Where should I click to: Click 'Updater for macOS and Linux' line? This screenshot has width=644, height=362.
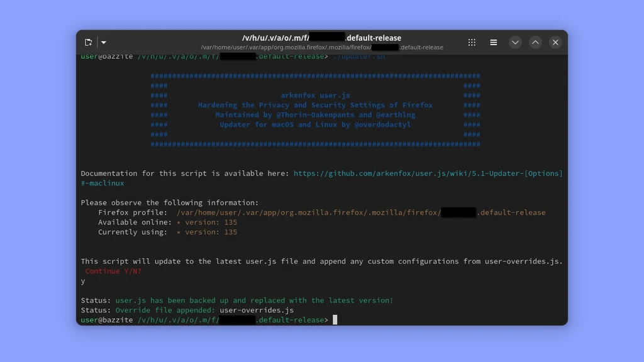tap(315, 124)
